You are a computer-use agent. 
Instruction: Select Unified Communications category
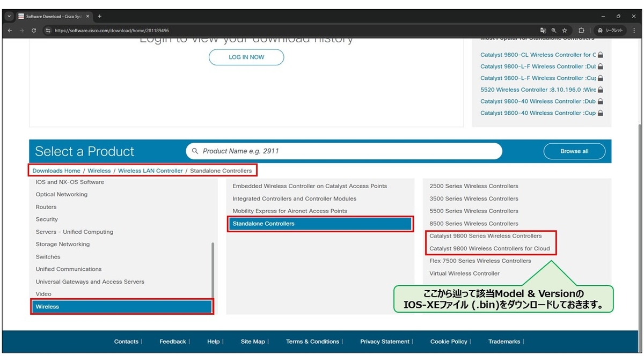(x=69, y=269)
